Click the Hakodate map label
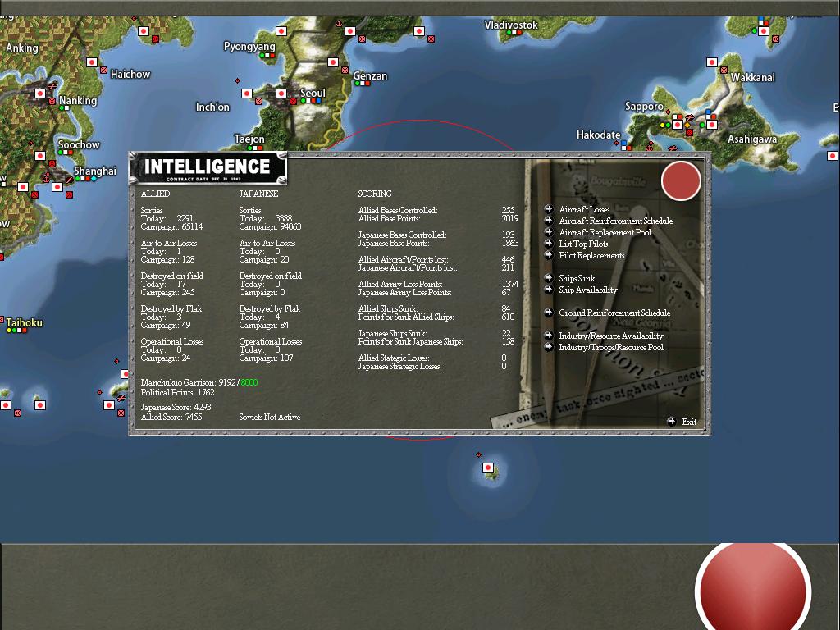This screenshot has height=630, width=840. click(598, 135)
